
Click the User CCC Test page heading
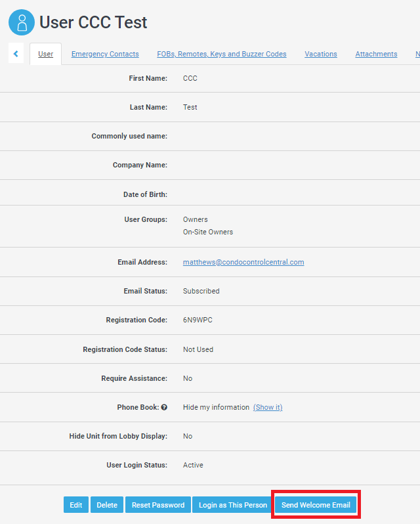coord(93,22)
